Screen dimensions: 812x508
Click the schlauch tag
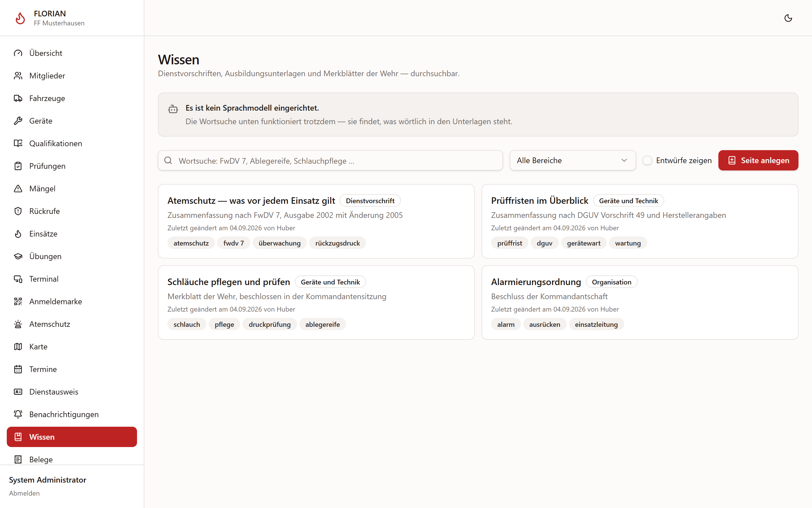click(x=187, y=324)
